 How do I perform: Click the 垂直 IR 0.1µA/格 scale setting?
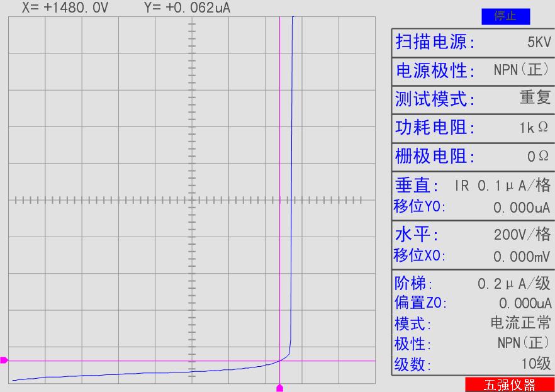coord(473,186)
